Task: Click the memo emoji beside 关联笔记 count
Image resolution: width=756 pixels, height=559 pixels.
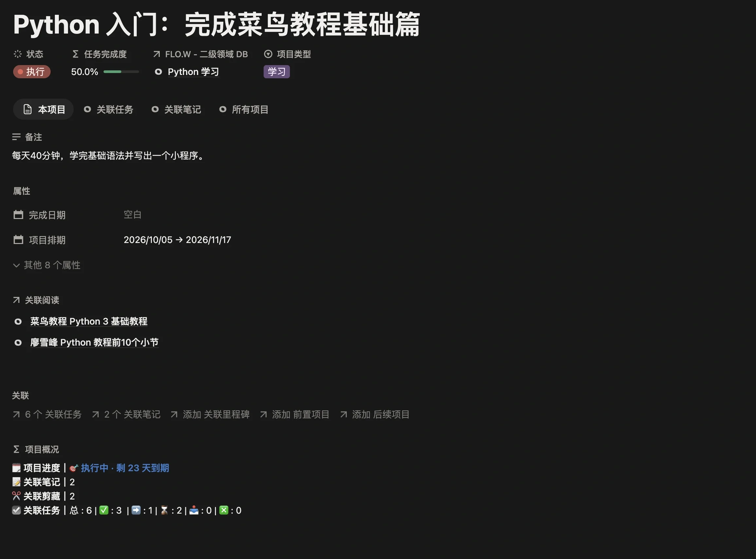Action: click(16, 482)
